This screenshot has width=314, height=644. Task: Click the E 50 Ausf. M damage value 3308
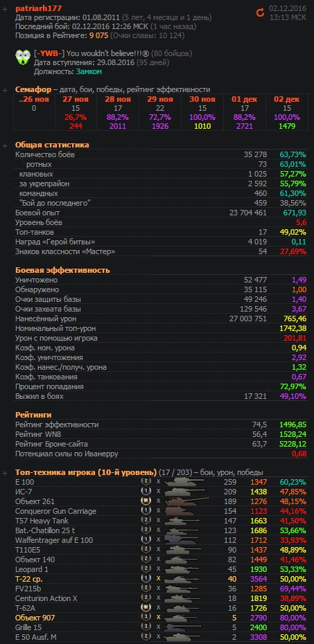[260, 638]
